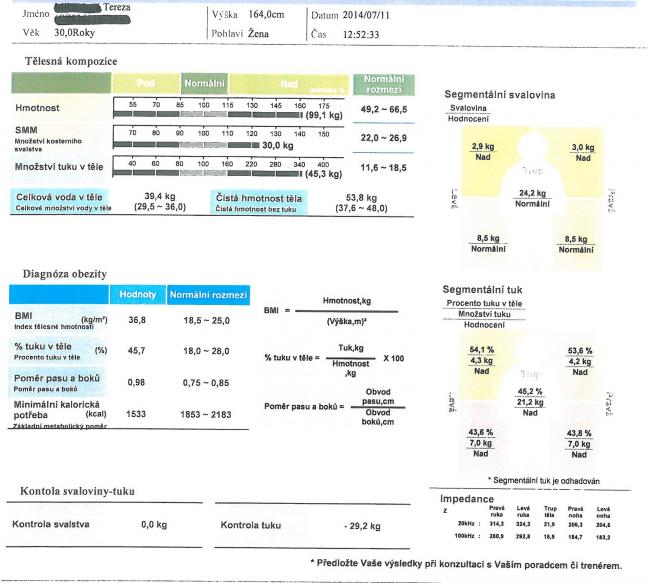This screenshot has height=583, width=650.
Task: Select the formula label 'Poměr pasu a boků ='
Action: 304,406
